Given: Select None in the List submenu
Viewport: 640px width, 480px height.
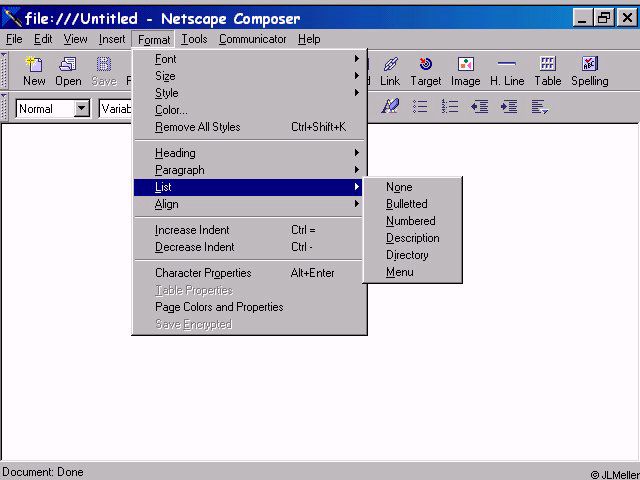Looking at the screenshot, I should (x=413, y=187).
